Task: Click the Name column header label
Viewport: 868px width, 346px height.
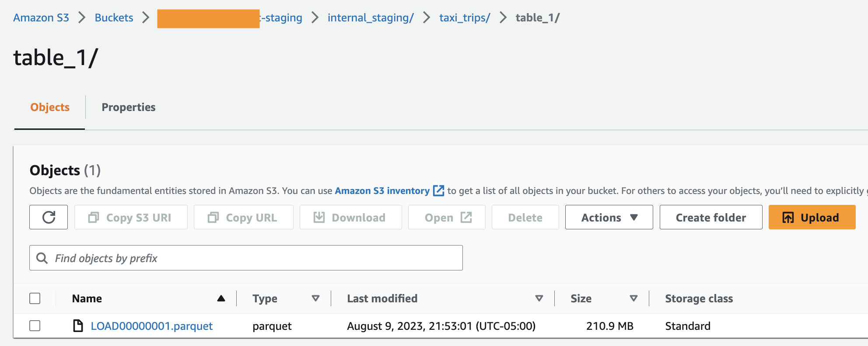Action: coord(87,298)
